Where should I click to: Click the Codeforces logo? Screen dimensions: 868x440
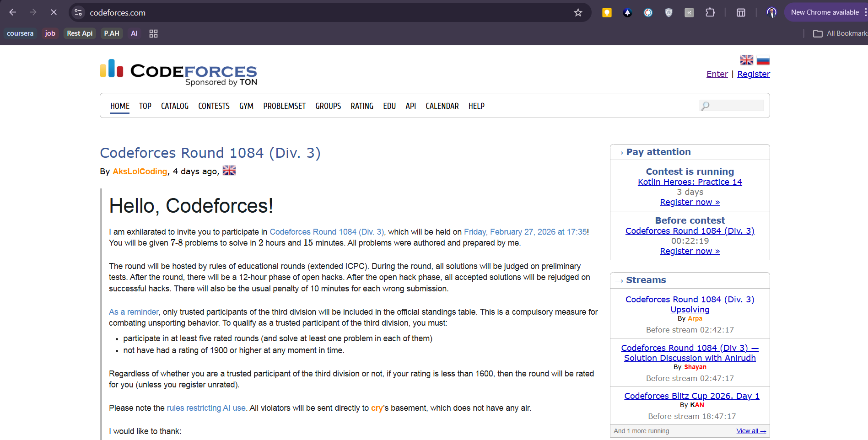[x=178, y=72]
